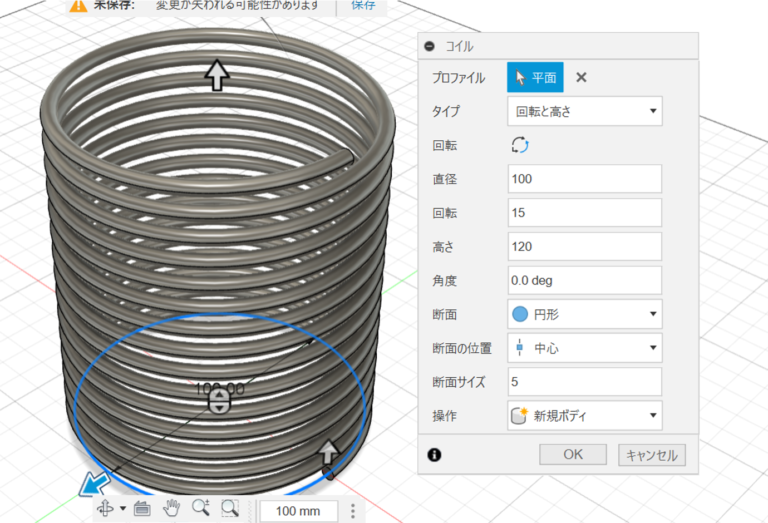Click the キャンセル button

[x=652, y=454]
